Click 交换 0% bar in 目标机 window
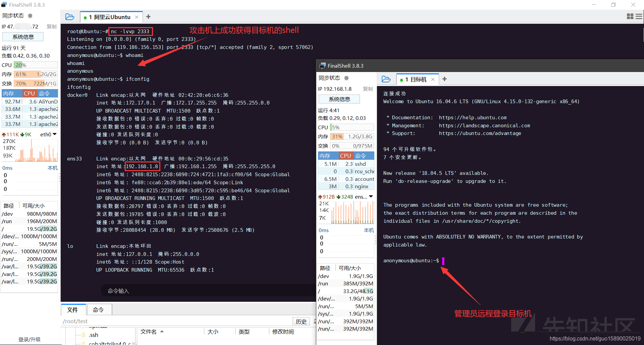 click(x=352, y=146)
